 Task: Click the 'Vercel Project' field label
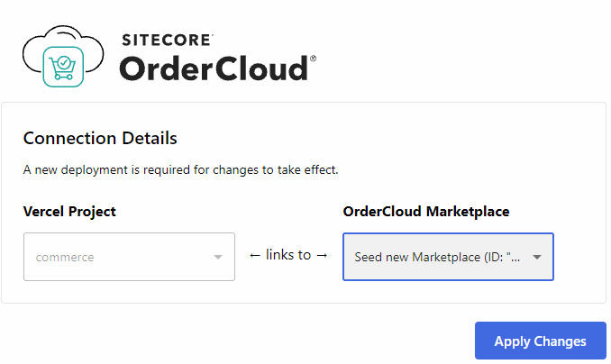coord(69,212)
